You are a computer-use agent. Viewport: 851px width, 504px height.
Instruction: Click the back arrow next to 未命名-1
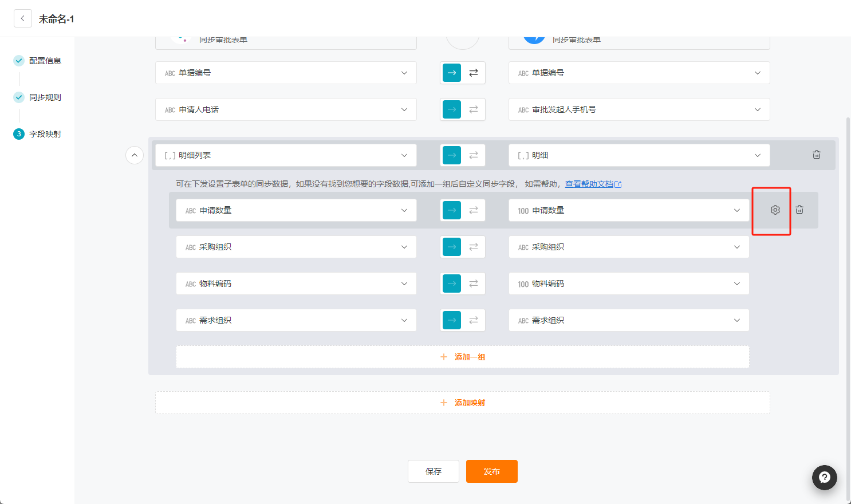point(23,18)
